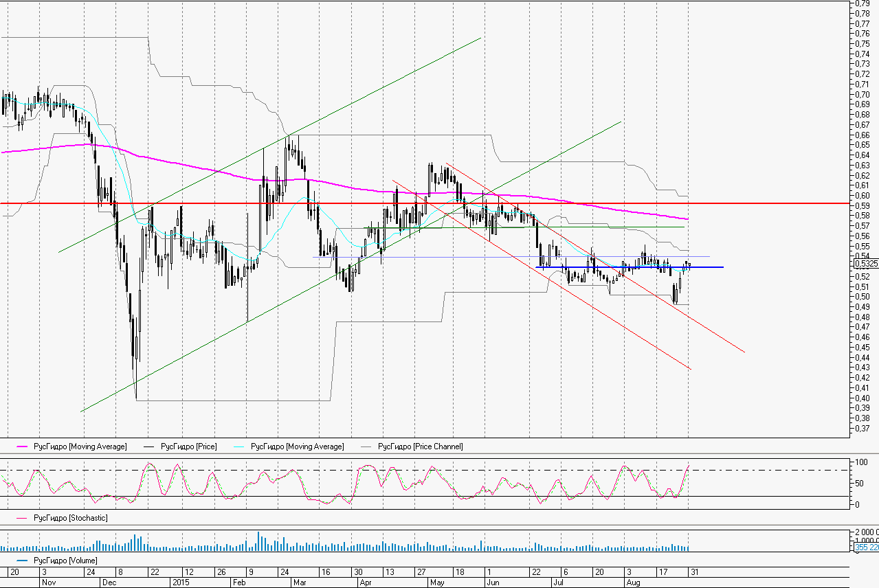879x588 pixels.
Task: Click the cyan Moving Average legend line swatch
Action: coord(241,447)
